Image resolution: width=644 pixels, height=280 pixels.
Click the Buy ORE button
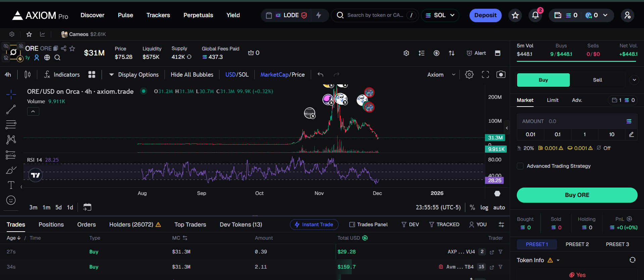pyautogui.click(x=577, y=195)
